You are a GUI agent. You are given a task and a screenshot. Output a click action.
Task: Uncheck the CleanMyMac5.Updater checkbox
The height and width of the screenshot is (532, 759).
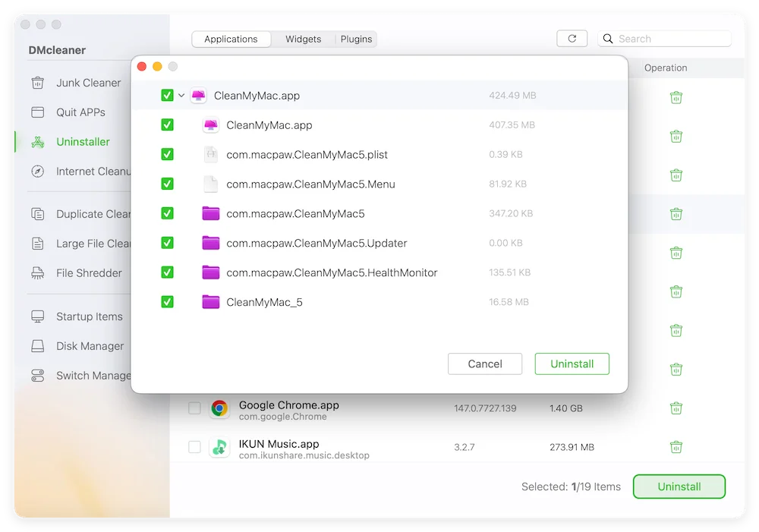(167, 243)
